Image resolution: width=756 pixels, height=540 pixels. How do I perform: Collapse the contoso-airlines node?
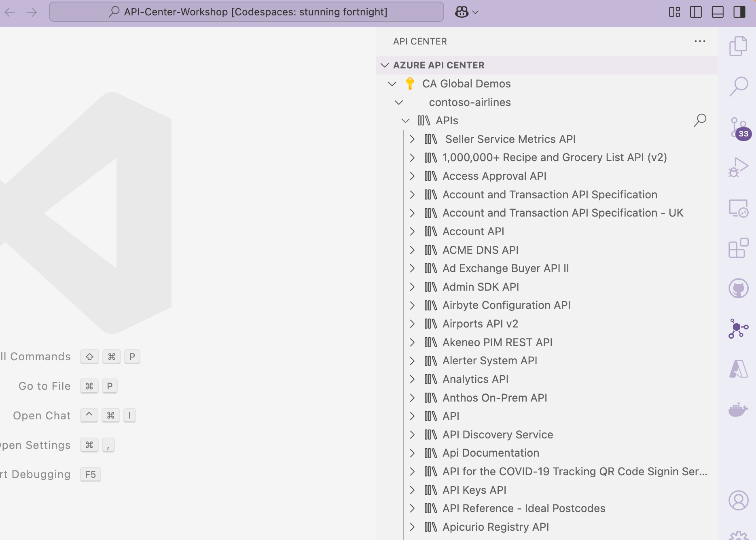(399, 102)
